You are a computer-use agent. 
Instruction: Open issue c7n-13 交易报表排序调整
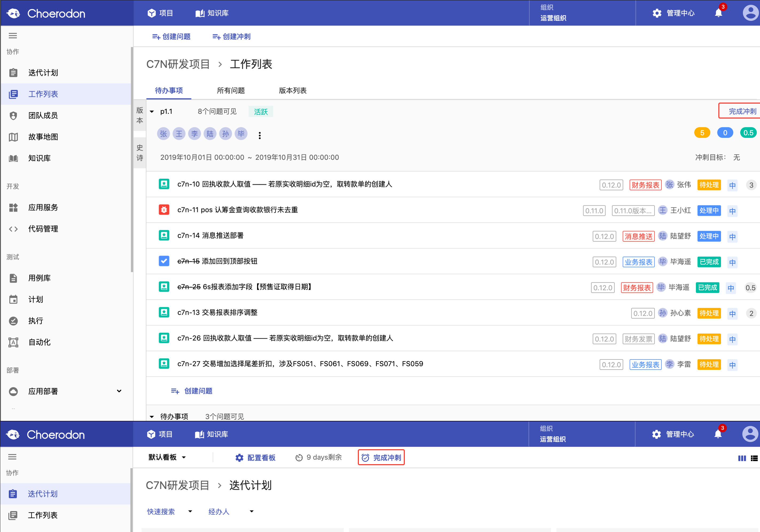pos(217,312)
